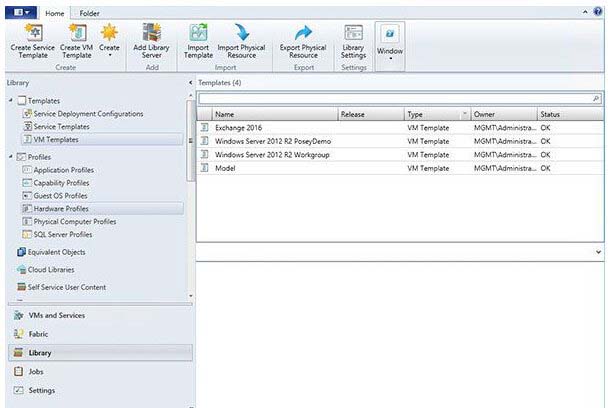Open the help icon in title bar
The image size is (608, 408).
point(597,7)
